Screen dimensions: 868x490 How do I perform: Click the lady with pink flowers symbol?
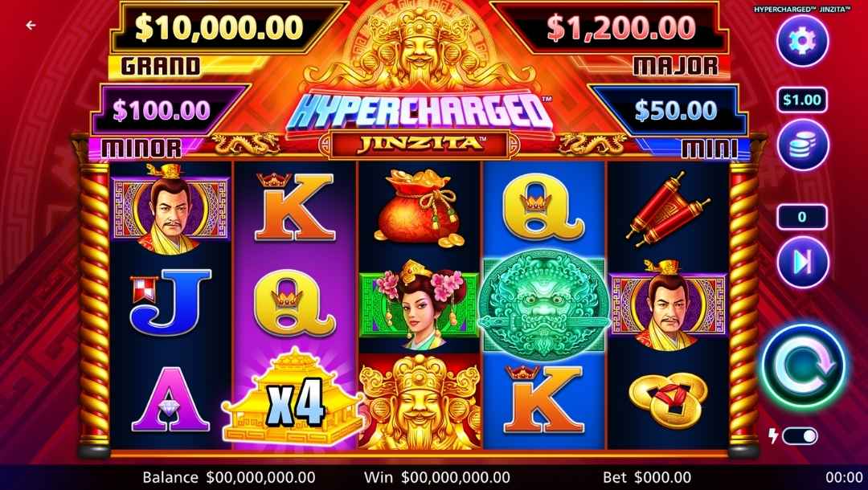(x=420, y=304)
